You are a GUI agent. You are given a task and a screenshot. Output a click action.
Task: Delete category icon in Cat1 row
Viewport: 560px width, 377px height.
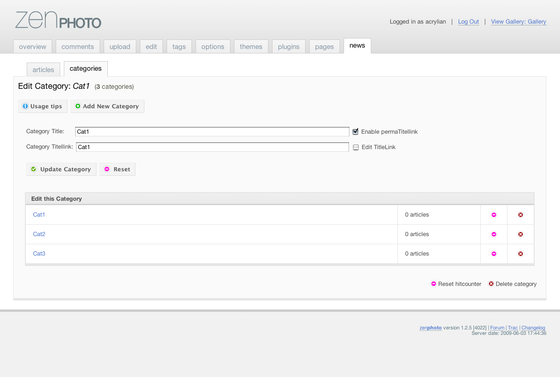click(520, 215)
